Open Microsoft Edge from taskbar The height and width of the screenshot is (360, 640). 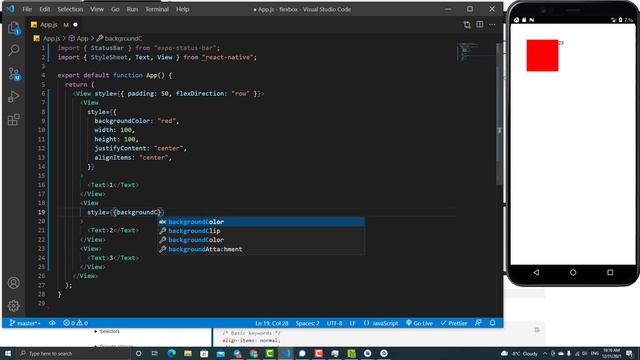click(171, 353)
